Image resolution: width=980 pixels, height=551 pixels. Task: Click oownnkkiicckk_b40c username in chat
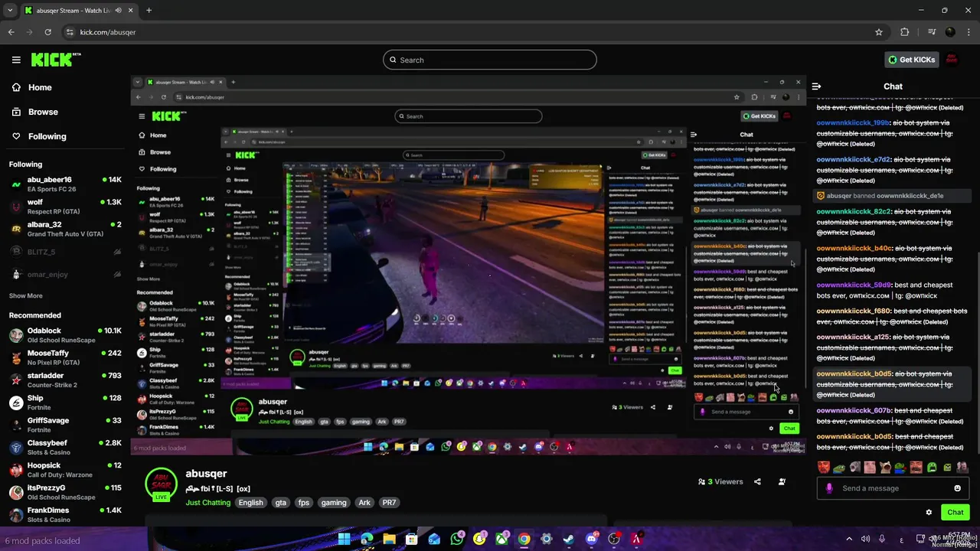(x=854, y=248)
